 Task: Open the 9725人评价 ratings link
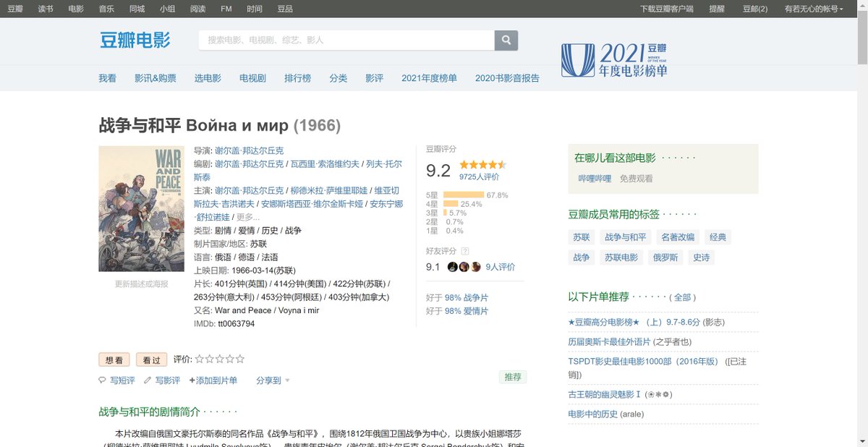(479, 176)
